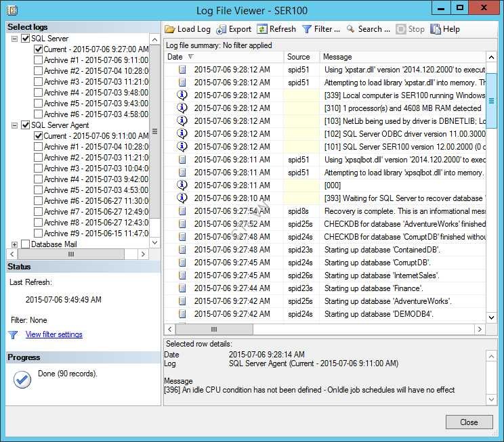Viewport: 504px width, 442px height.
Task: Click the info icon of the [102] ODBC driver row
Action: (182, 133)
